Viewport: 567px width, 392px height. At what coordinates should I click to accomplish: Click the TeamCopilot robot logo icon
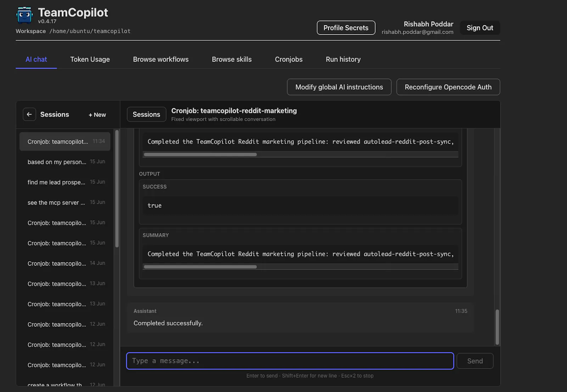click(24, 15)
